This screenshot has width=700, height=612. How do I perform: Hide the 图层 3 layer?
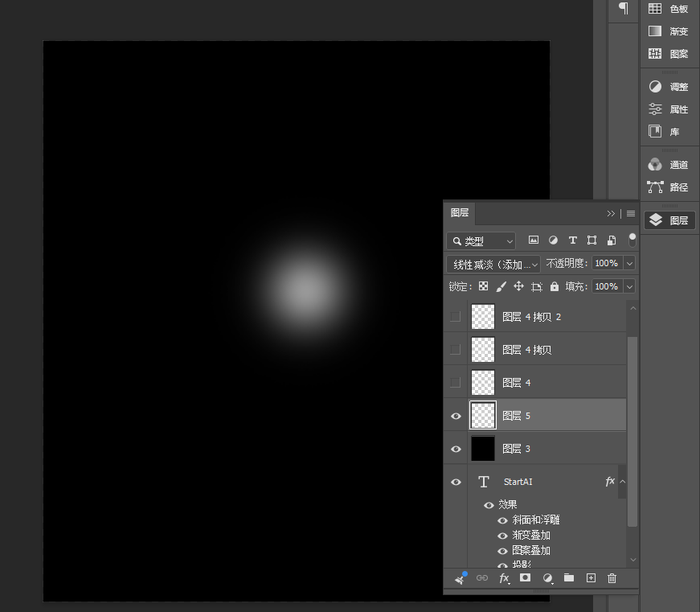coord(456,449)
